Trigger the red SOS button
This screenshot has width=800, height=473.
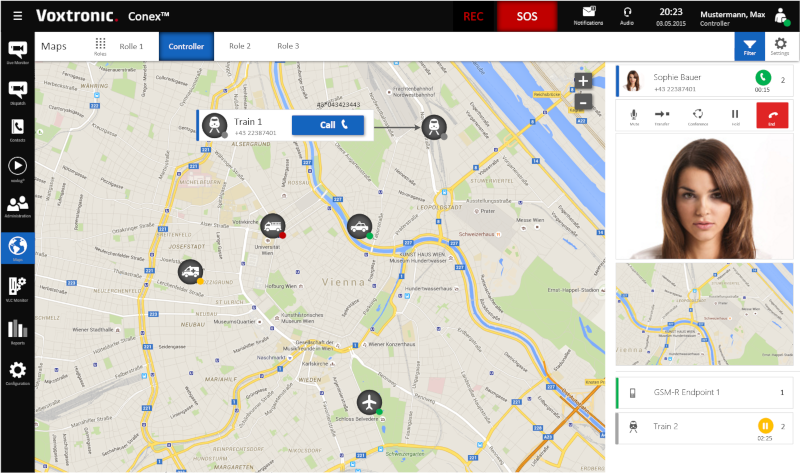tap(527, 16)
